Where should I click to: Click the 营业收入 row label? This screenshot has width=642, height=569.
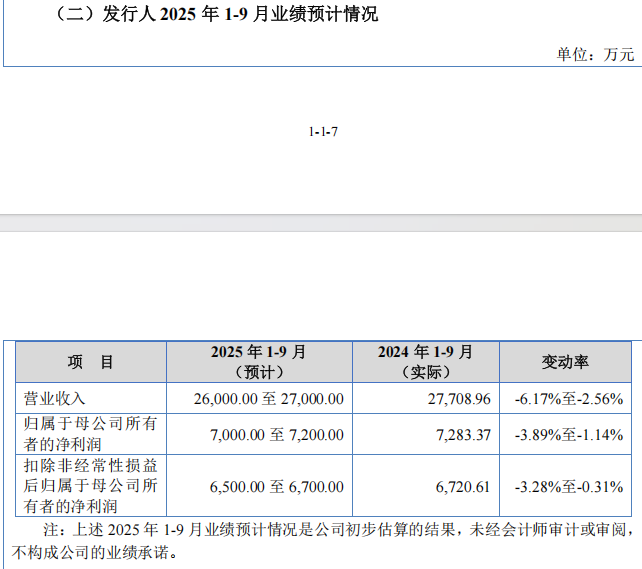point(55,398)
